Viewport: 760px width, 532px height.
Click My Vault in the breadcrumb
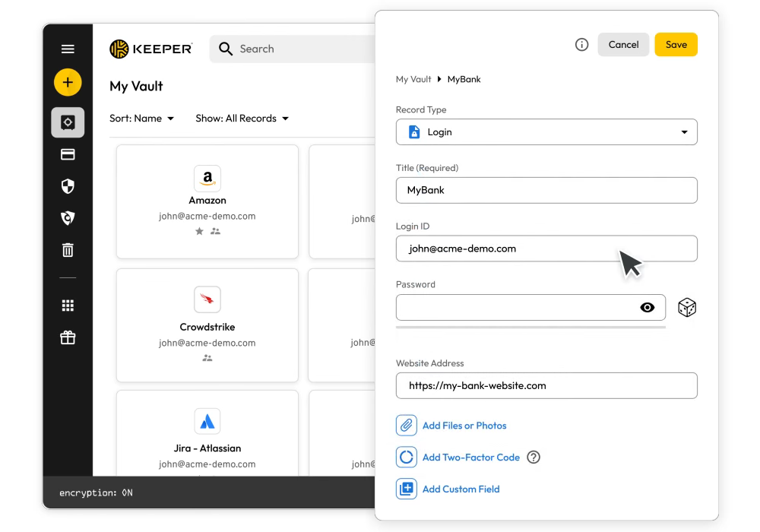click(413, 79)
